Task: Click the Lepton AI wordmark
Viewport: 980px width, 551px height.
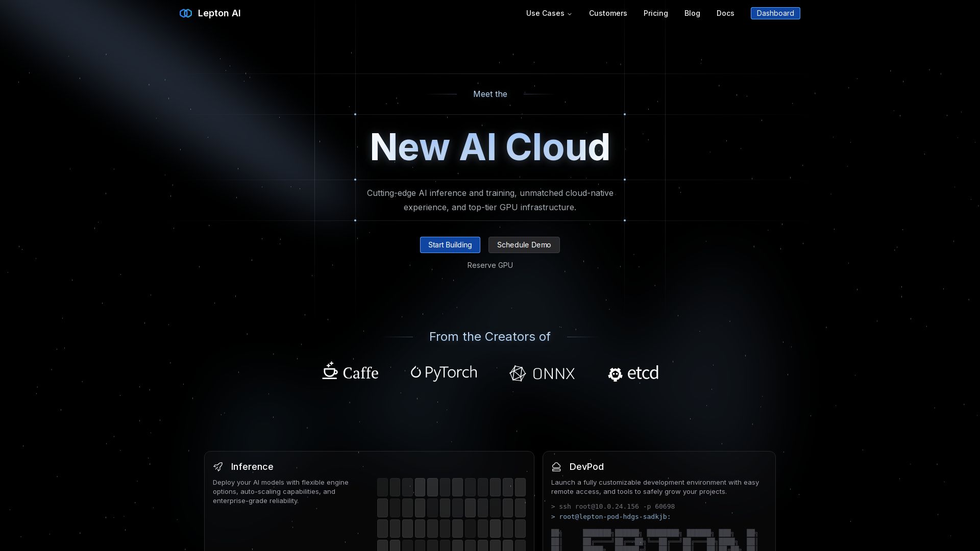Action: (219, 13)
